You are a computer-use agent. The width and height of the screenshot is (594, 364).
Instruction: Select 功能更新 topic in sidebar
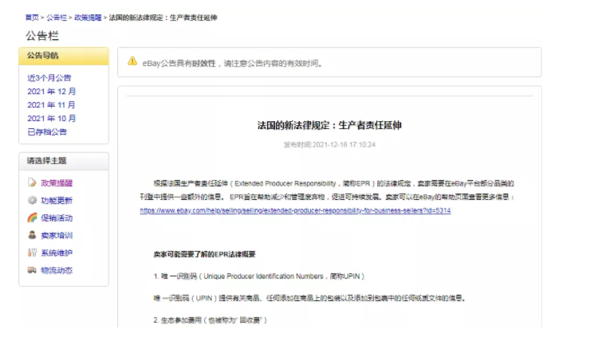coord(57,201)
